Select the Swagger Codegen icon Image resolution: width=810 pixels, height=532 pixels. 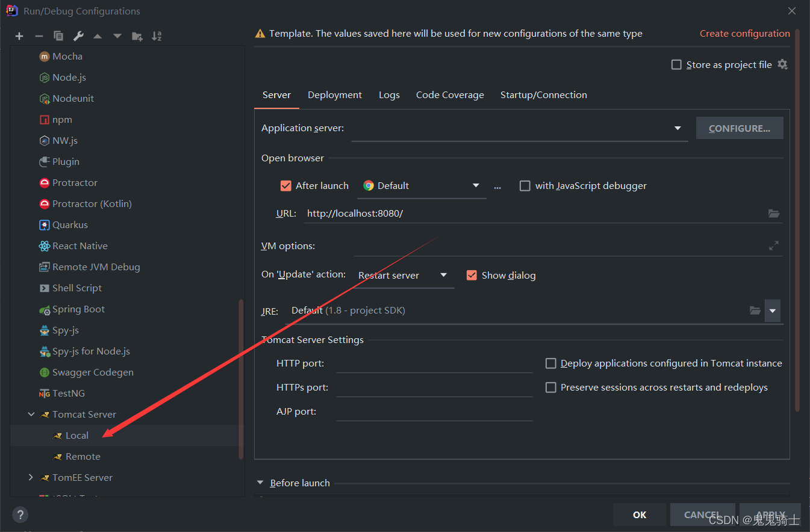[44, 373]
